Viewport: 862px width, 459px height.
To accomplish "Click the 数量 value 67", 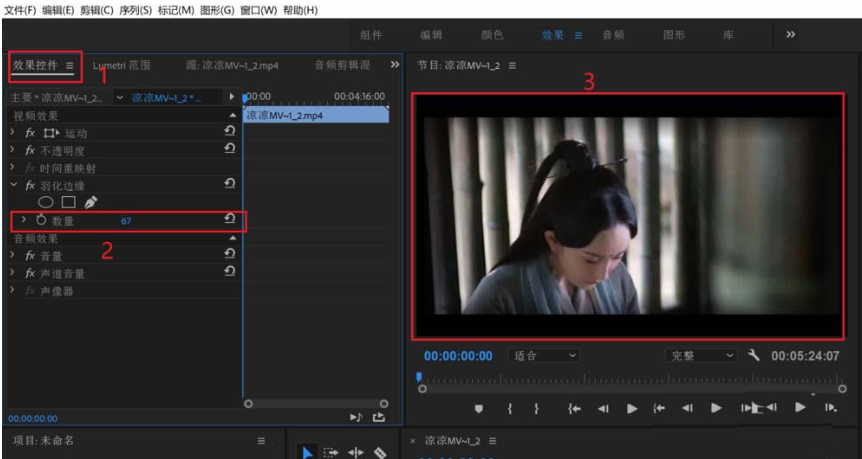I will (126, 221).
